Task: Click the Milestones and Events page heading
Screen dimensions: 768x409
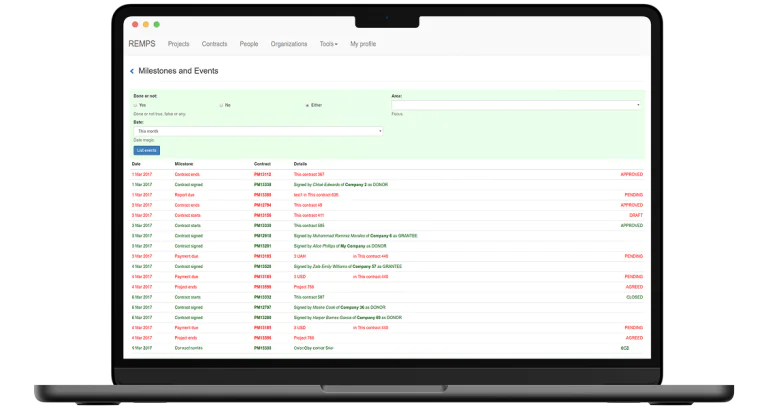Action: 178,71
